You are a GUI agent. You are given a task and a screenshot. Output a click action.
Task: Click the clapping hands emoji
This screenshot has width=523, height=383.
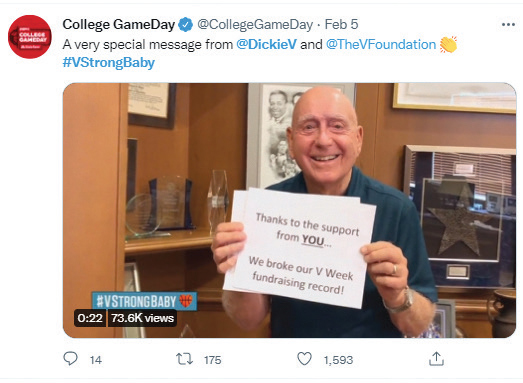tap(448, 44)
